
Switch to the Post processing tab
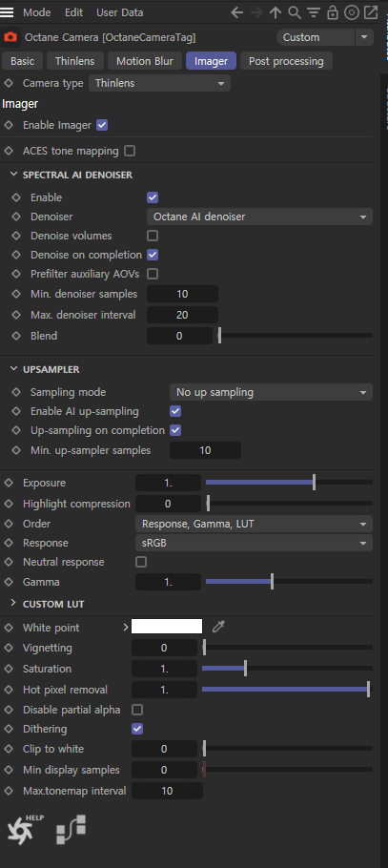pyautogui.click(x=286, y=61)
